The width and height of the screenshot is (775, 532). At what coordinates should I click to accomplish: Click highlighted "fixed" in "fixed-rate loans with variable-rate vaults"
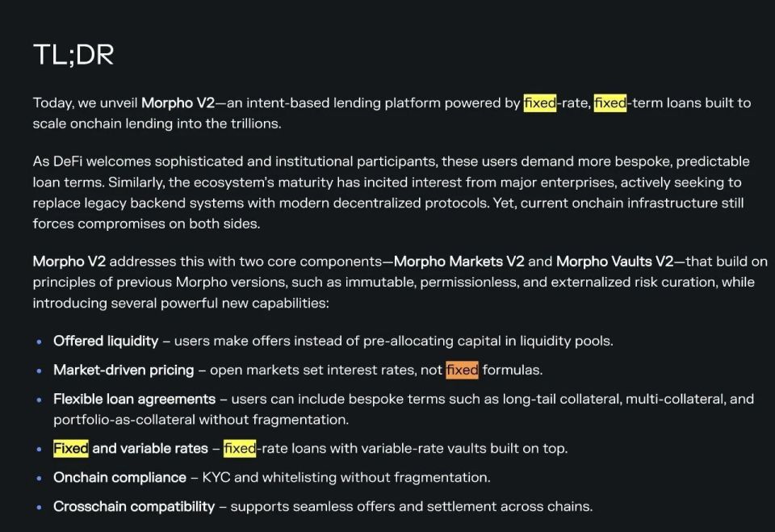click(x=240, y=449)
